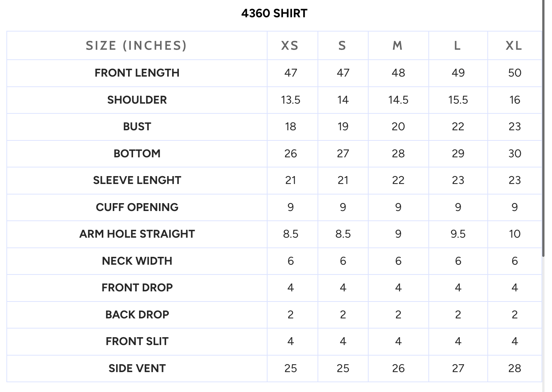
Task: Click the ARM HOLE STRAIGHT row label
Action: [x=137, y=234]
